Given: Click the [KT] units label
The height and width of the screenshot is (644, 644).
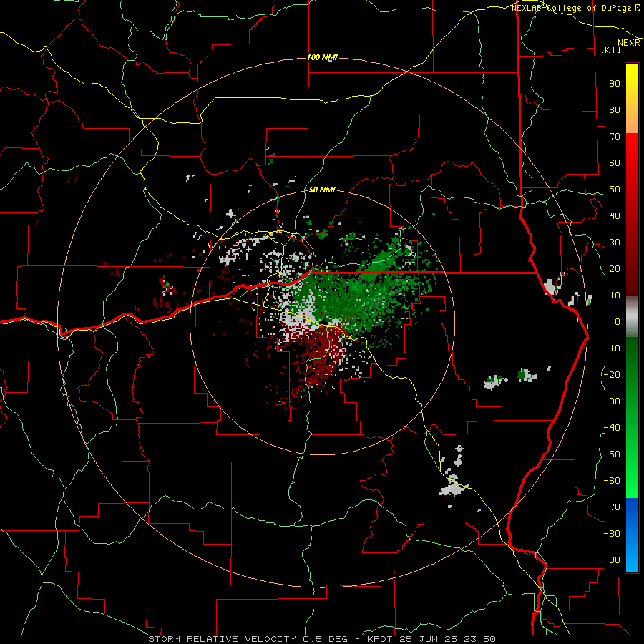Looking at the screenshot, I should pyautogui.click(x=611, y=49).
